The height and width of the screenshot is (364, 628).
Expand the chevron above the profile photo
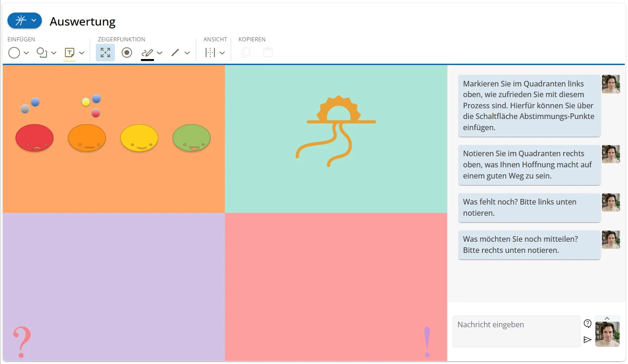pyautogui.click(x=607, y=318)
